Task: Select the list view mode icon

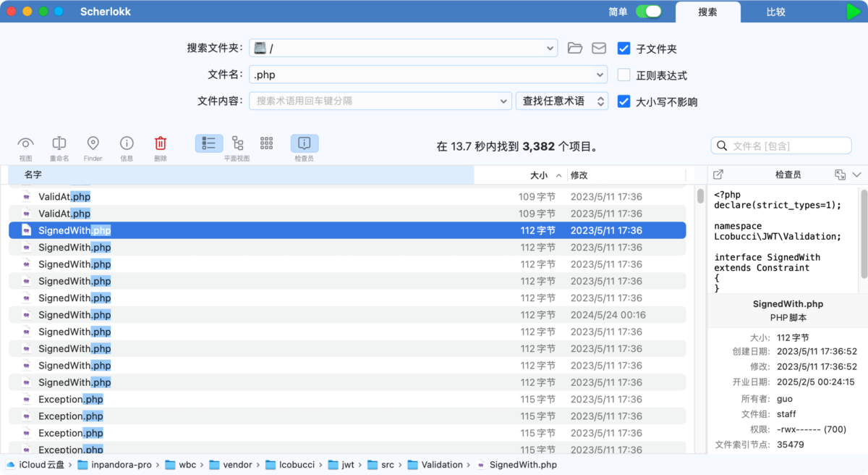Action: point(209,143)
